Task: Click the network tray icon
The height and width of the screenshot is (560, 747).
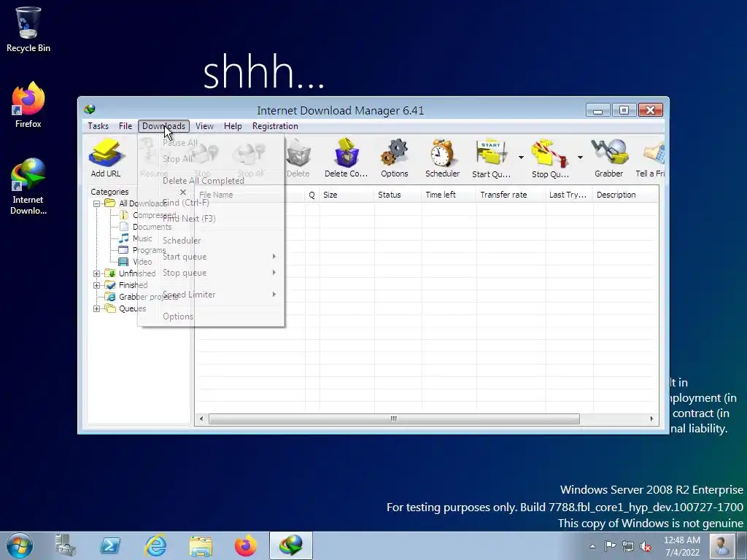Action: 628,546
